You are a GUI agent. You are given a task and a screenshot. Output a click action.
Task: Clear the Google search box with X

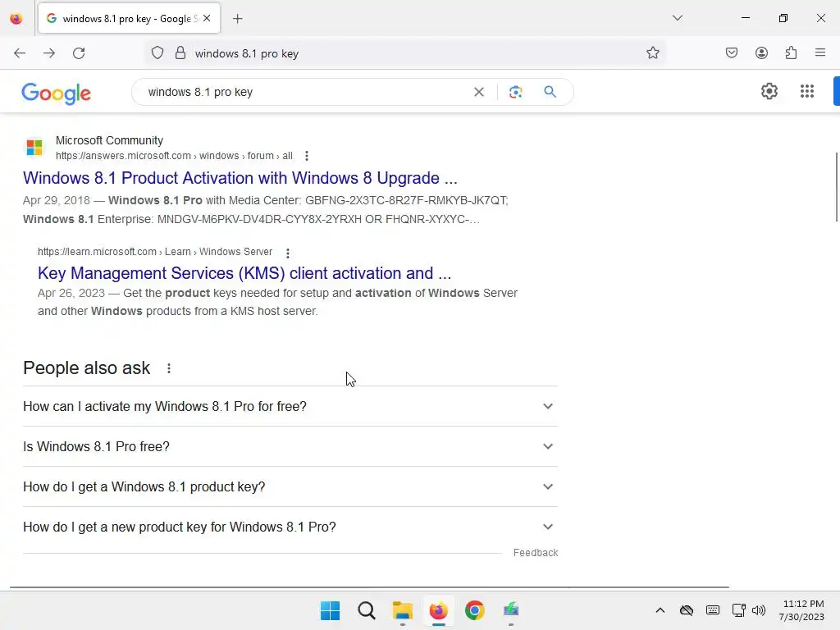[x=479, y=92]
